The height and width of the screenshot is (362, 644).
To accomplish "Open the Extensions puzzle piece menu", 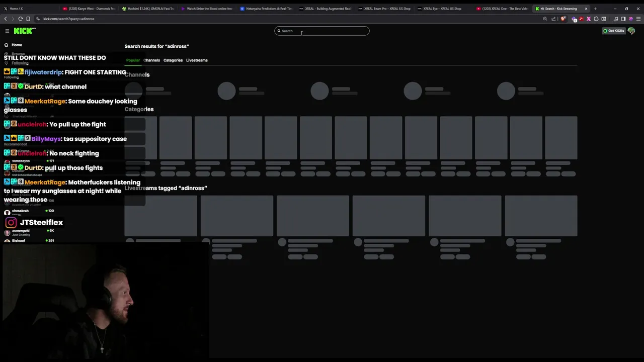I will (596, 19).
